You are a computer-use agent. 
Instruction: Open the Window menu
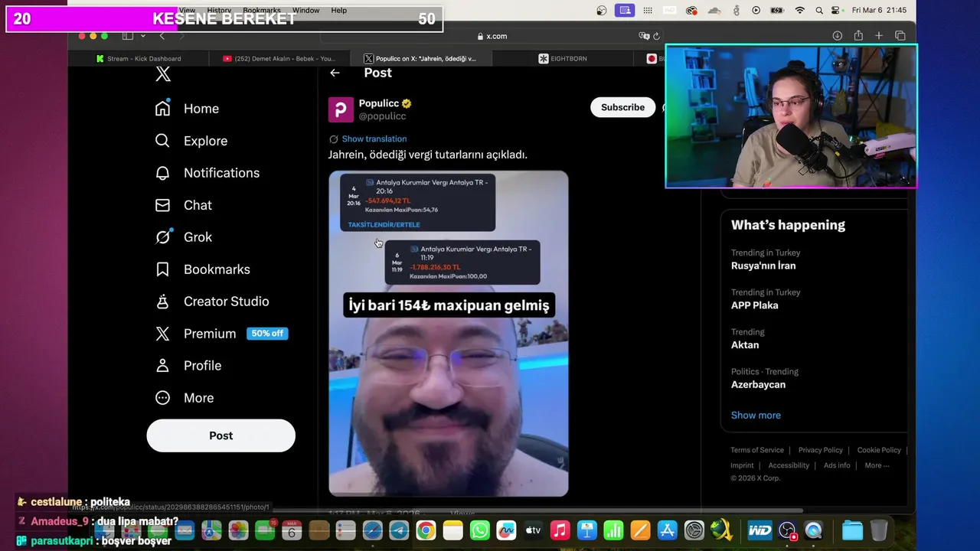click(x=305, y=11)
